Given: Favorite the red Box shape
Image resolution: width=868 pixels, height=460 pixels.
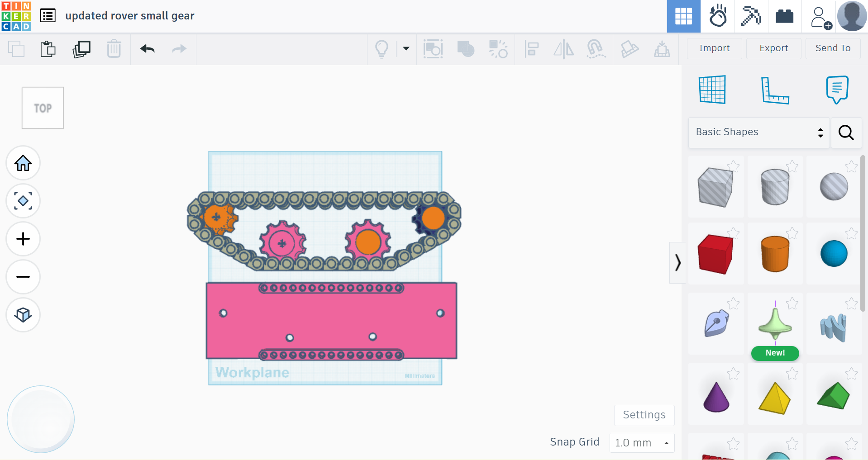Looking at the screenshot, I should point(734,234).
